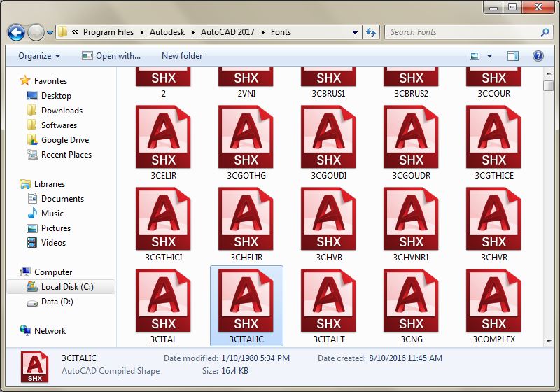This screenshot has height=392, width=560.
Task: Open the views options dropdown arrow
Action: point(489,56)
